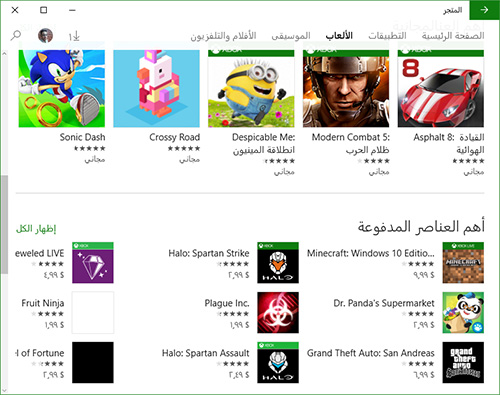Switch to the الألعاب tab
Viewport: 500px width, 395px height.
(339, 35)
